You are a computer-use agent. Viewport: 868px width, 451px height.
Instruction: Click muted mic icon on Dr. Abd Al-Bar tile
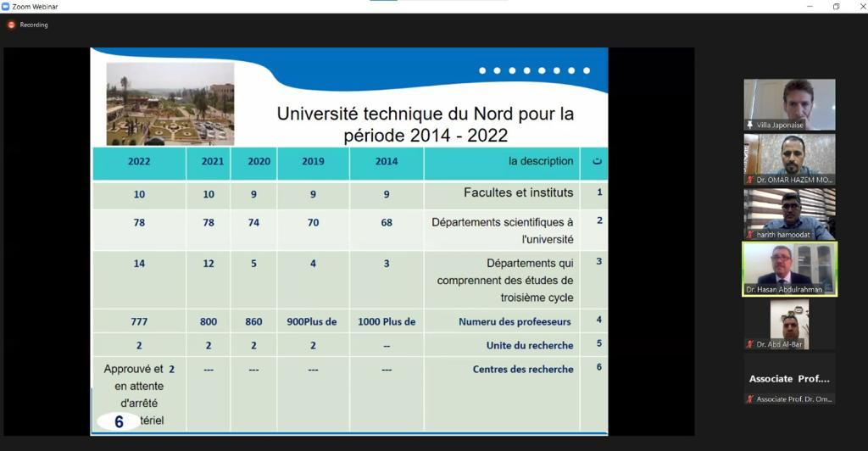[750, 344]
